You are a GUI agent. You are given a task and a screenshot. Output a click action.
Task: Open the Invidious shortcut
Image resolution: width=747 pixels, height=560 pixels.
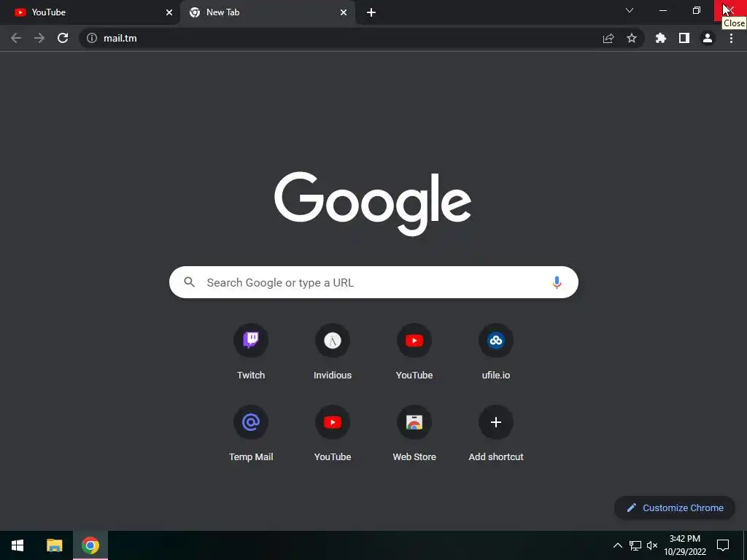click(x=333, y=341)
